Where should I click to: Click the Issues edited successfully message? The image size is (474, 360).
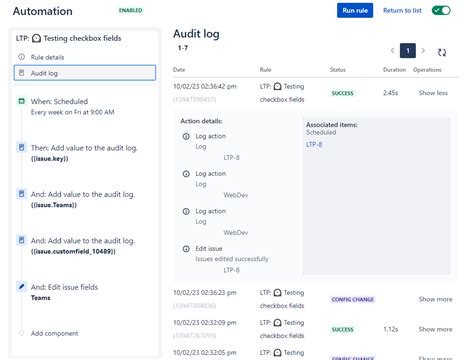232,259
